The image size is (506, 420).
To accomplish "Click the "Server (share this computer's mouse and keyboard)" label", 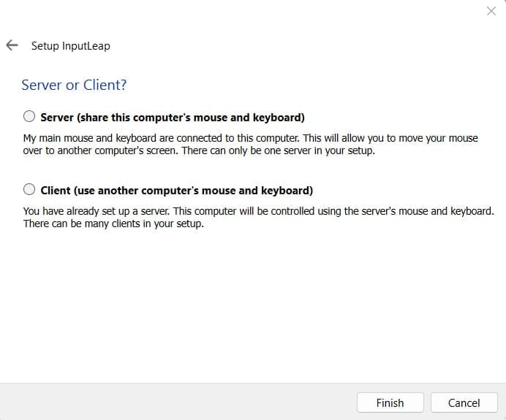I will coord(173,118).
